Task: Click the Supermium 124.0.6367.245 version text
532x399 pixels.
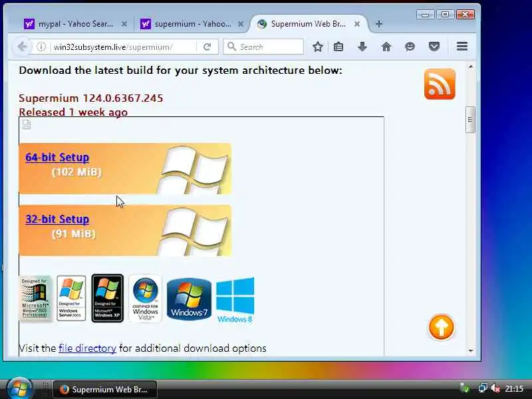Action: click(x=91, y=98)
